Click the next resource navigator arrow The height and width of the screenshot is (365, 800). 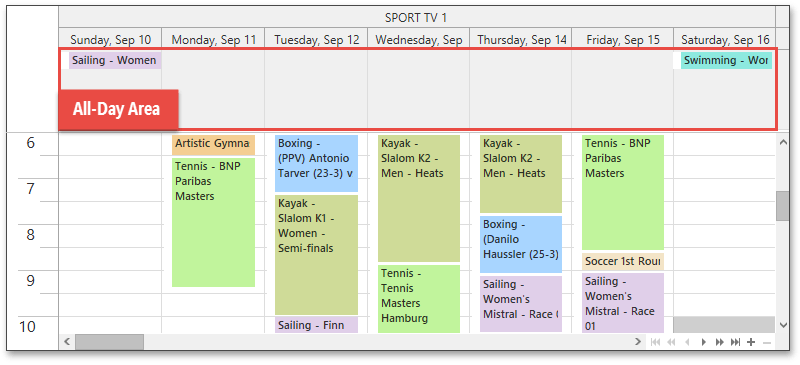(x=704, y=342)
